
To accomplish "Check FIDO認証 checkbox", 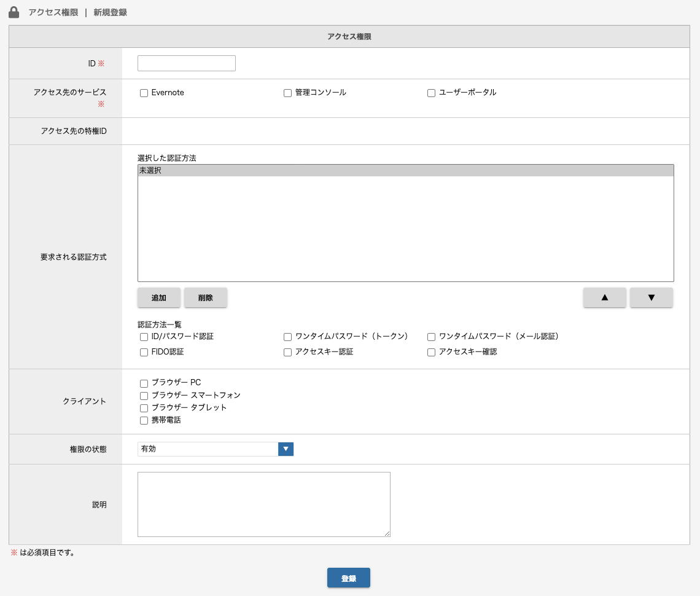I will [x=144, y=353].
